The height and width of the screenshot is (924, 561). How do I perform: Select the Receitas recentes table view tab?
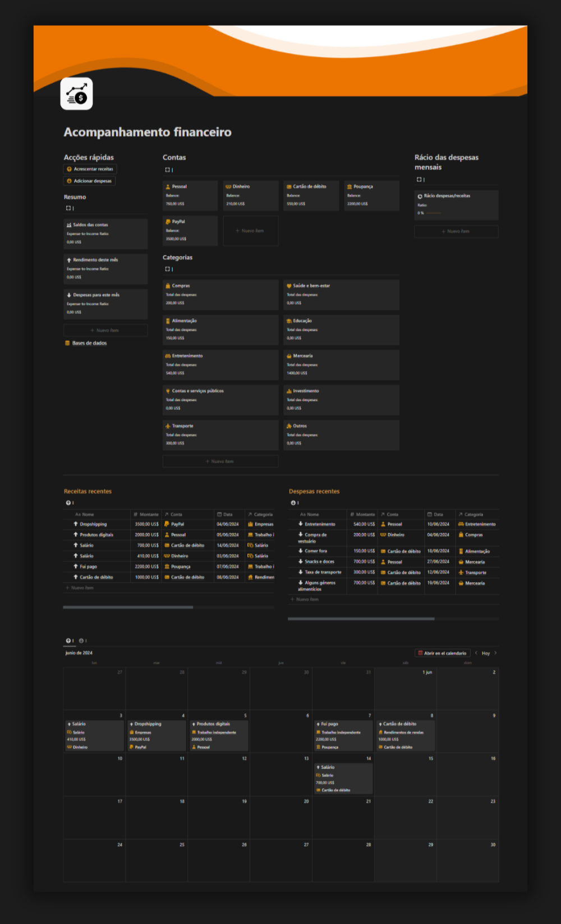70,503
